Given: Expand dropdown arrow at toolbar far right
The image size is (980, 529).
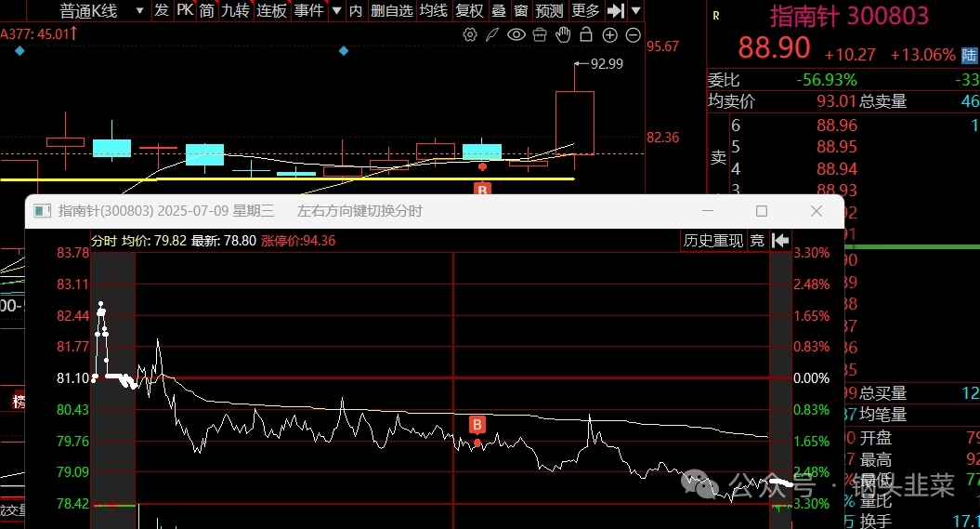Looking at the screenshot, I should point(636,10).
